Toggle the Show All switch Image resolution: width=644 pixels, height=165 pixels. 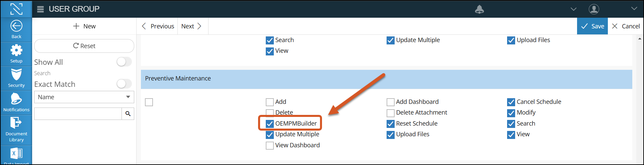pos(124,62)
